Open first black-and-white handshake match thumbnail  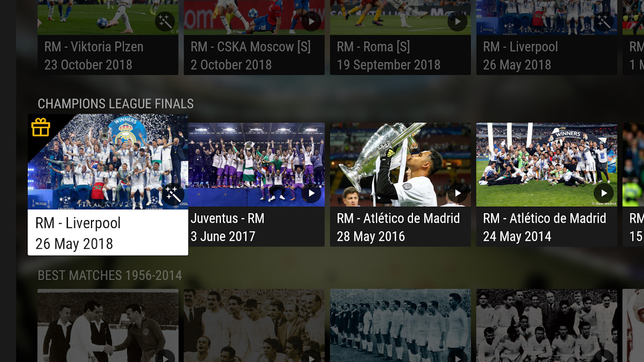point(108,325)
